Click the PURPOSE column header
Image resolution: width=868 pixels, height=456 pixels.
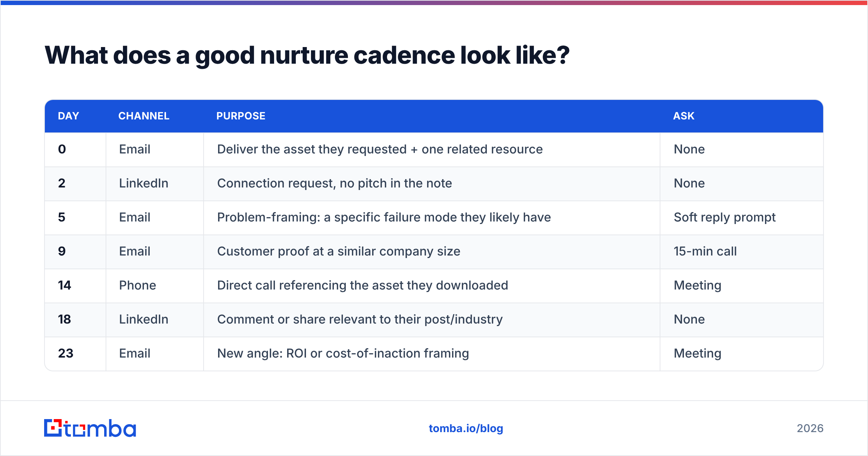click(x=241, y=116)
